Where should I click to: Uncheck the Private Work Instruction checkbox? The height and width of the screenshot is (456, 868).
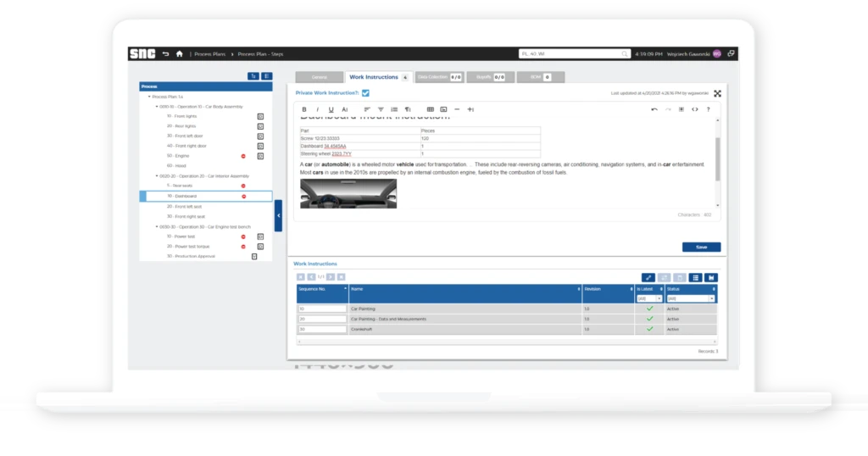click(x=365, y=92)
